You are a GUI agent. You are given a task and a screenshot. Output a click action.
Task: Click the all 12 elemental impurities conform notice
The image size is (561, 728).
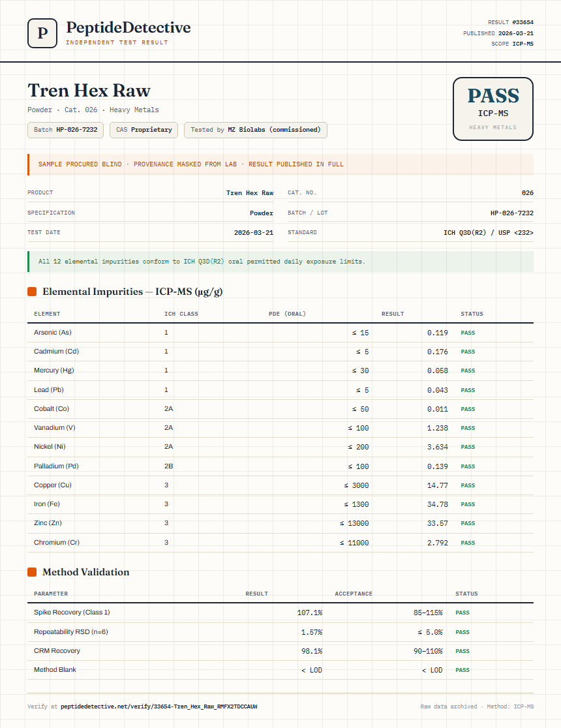(x=280, y=262)
